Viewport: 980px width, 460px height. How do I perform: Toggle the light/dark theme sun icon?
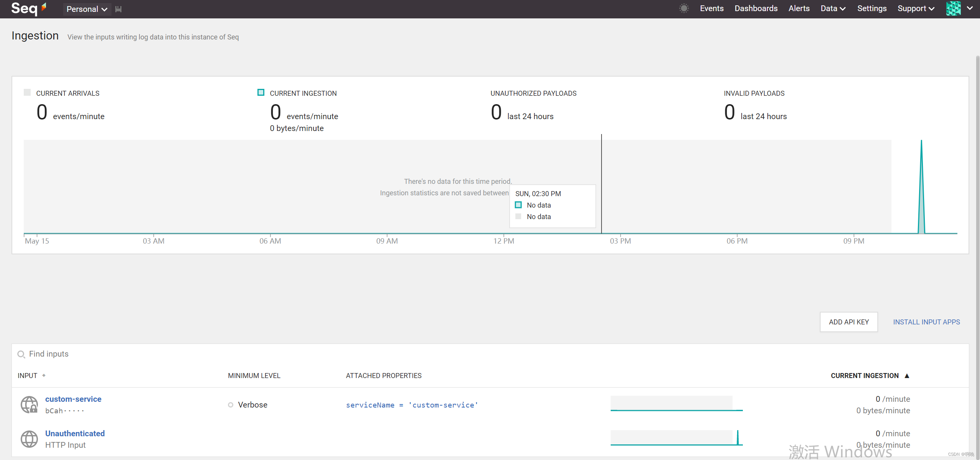(x=684, y=8)
